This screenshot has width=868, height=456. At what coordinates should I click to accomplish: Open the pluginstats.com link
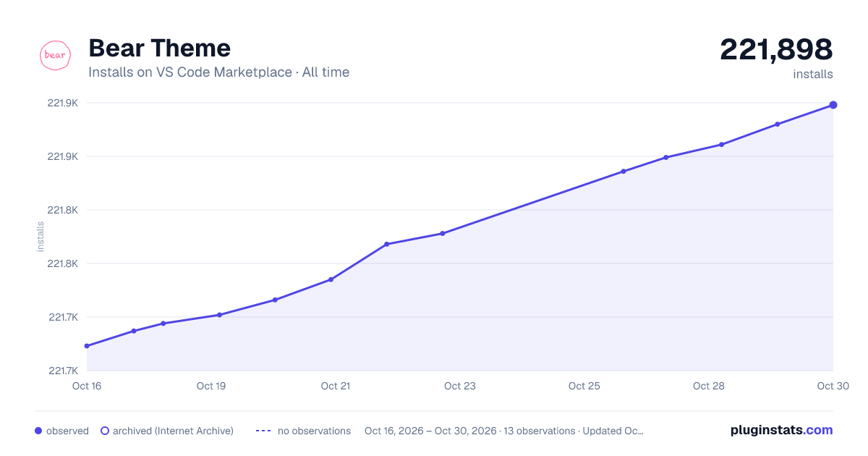click(781, 430)
